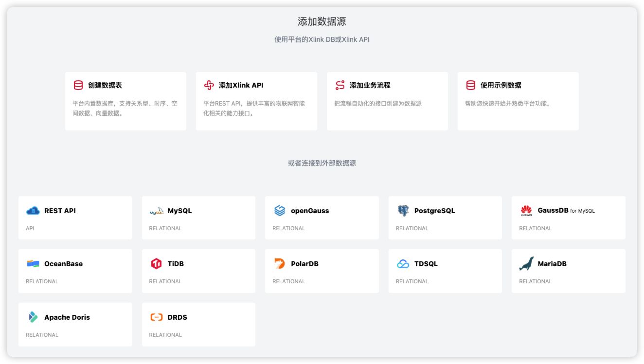
Task: Choose the 添加业务流程 card
Action: (x=387, y=101)
